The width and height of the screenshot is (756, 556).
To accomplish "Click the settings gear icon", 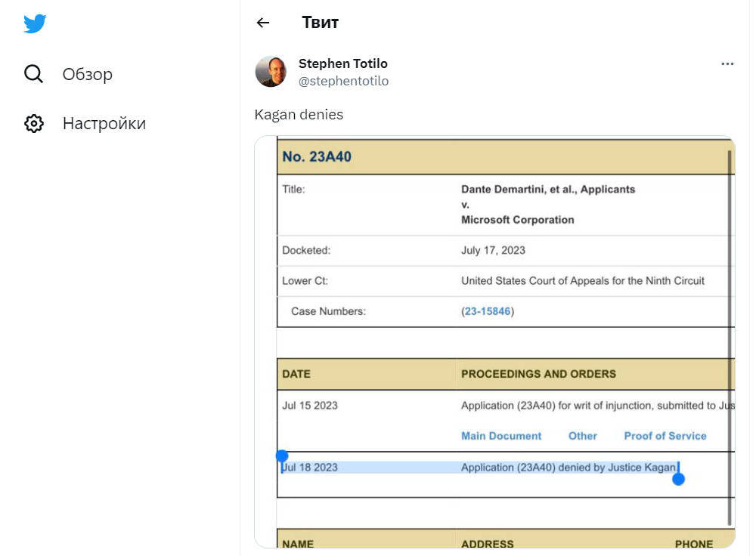I will pyautogui.click(x=34, y=124).
